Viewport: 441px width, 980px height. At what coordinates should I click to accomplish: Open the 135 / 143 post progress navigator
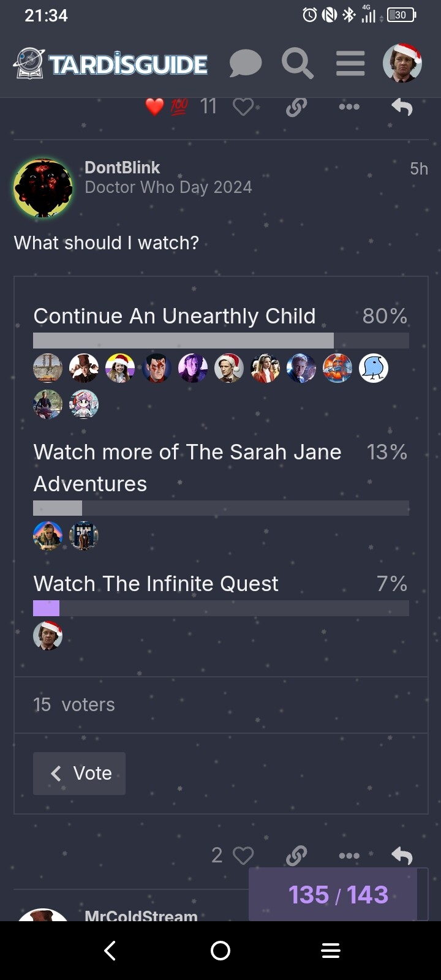point(338,895)
